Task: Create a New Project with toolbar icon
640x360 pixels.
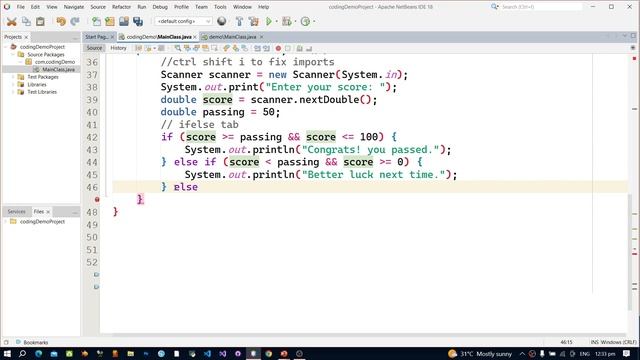Action: (110, 21)
